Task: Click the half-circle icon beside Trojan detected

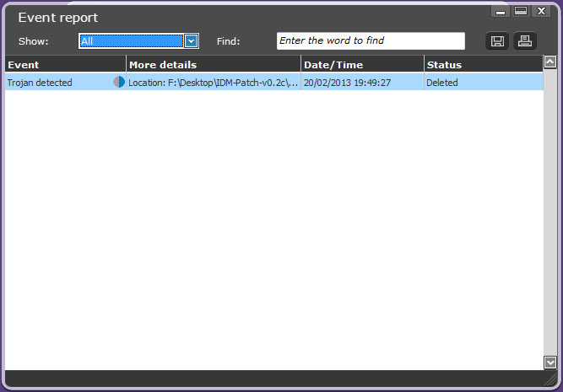Action: click(119, 82)
